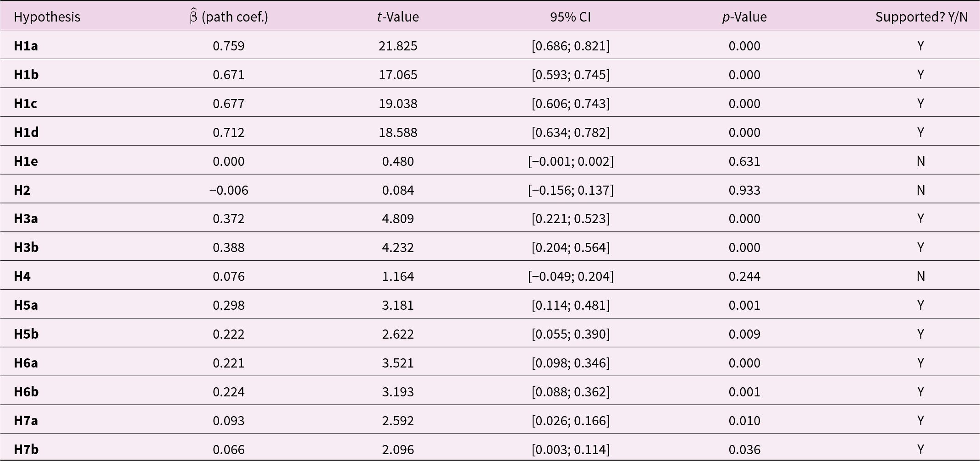This screenshot has width=980, height=461.
Task: Select the 0.388 path coefficient cell
Action: coord(229,247)
